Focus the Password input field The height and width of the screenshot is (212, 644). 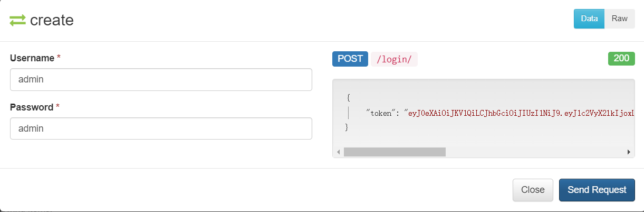tap(161, 128)
